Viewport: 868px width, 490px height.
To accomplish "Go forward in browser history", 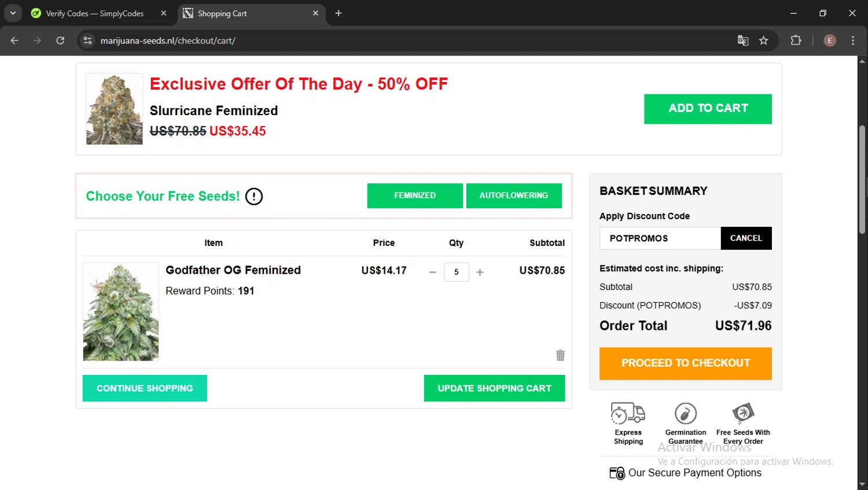I will pyautogui.click(x=37, y=40).
